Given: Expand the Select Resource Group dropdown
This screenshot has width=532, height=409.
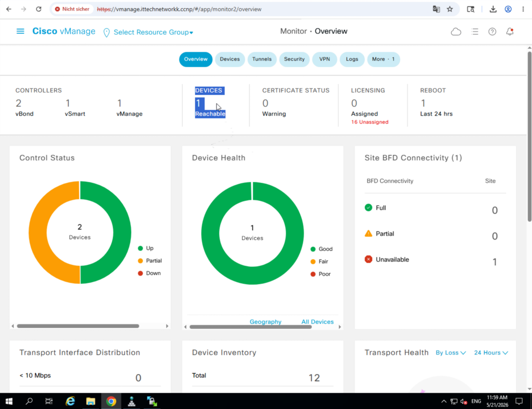Looking at the screenshot, I should [153, 32].
